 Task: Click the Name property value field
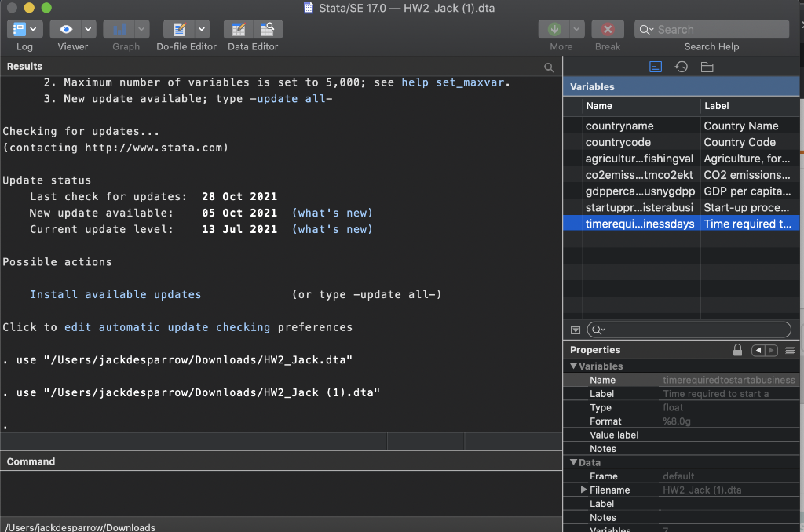pos(729,380)
